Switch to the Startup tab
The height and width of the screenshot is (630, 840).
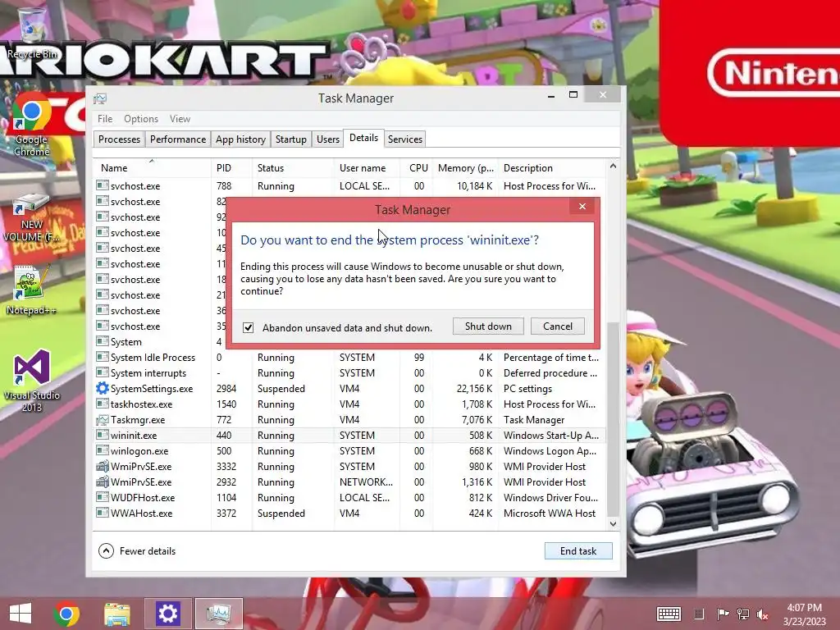pos(291,139)
